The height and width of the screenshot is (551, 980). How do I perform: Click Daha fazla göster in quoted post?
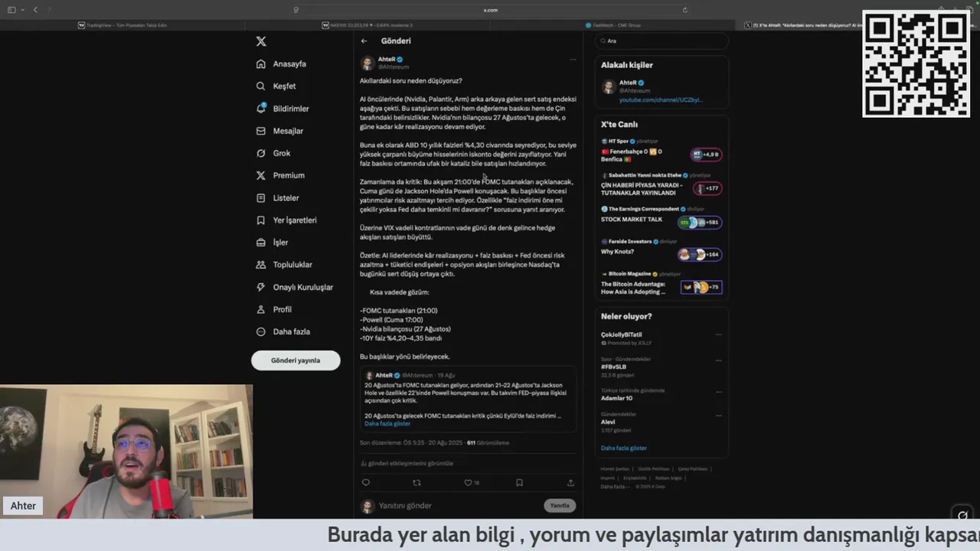pos(387,423)
